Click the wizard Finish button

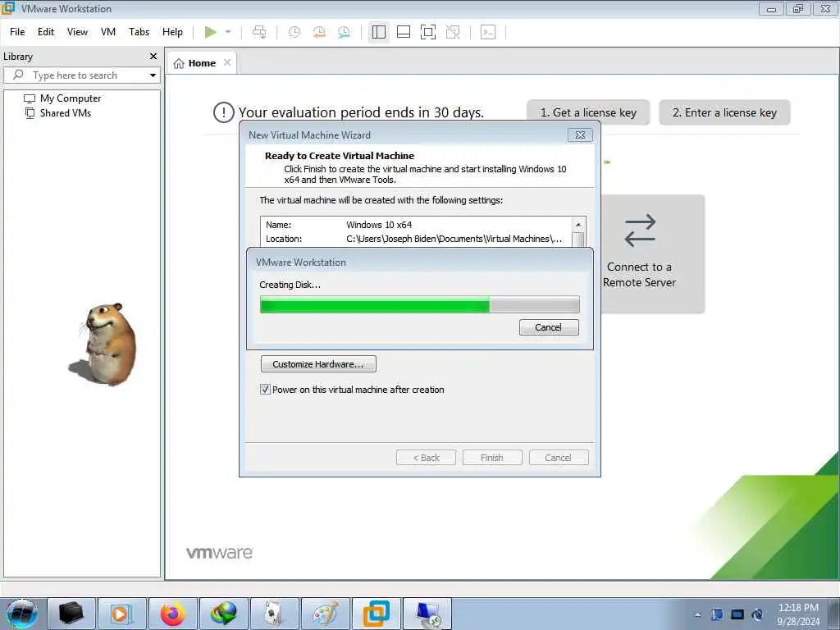492,458
